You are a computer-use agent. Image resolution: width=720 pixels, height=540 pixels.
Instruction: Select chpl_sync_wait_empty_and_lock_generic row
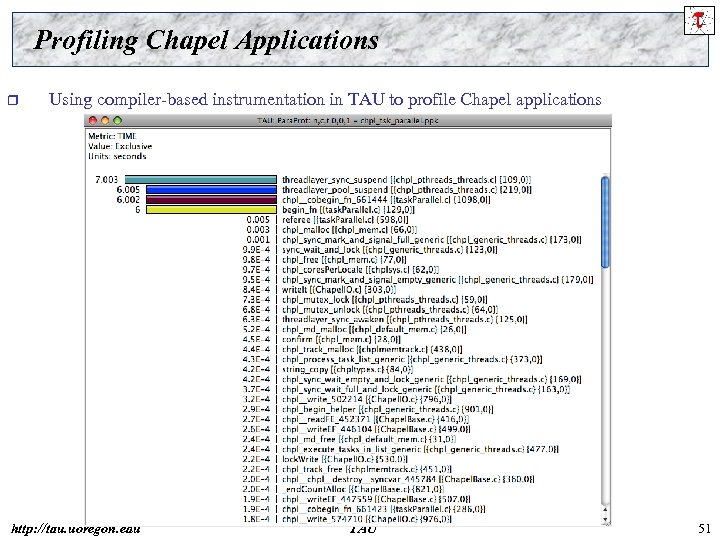tap(432, 379)
